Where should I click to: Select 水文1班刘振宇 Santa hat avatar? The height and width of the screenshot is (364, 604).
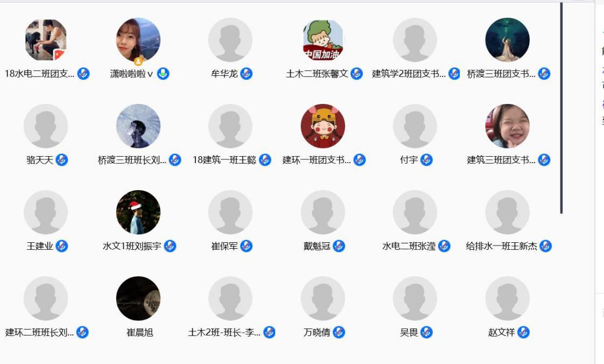click(138, 212)
